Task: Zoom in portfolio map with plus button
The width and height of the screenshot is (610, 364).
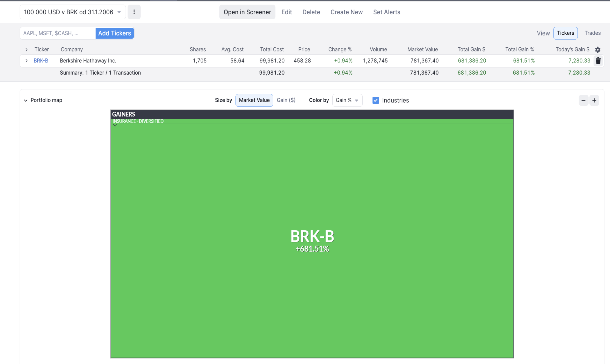Action: pos(594,100)
